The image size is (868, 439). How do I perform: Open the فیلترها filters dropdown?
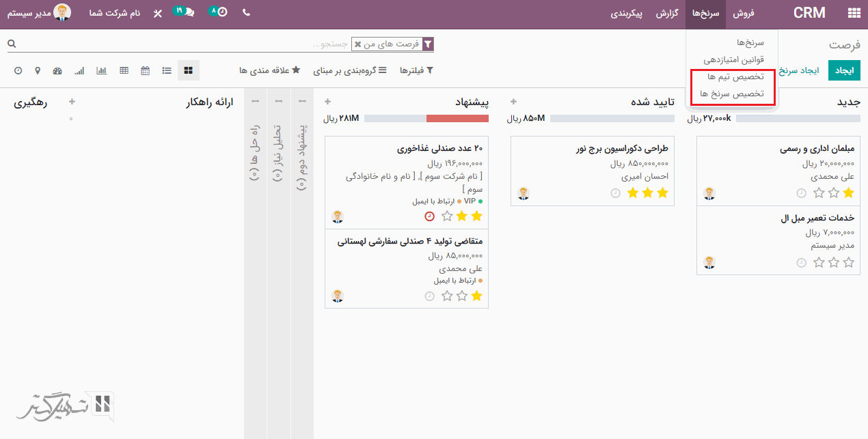tap(416, 70)
